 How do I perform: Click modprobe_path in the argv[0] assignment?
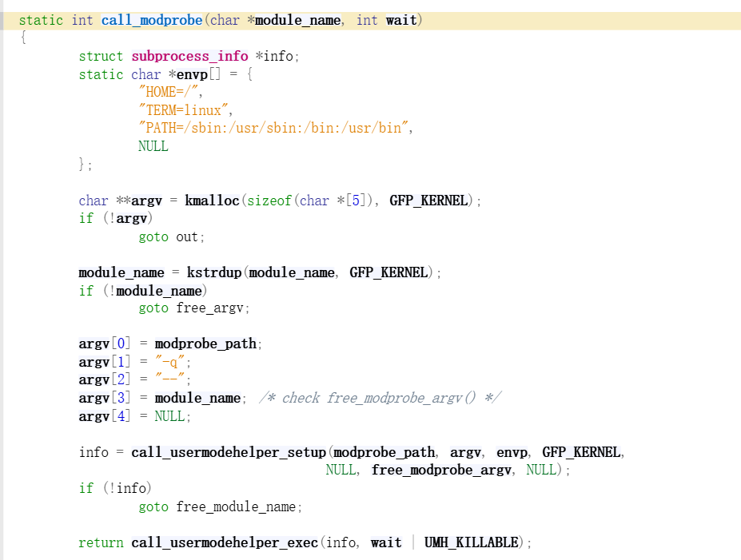[x=205, y=344]
